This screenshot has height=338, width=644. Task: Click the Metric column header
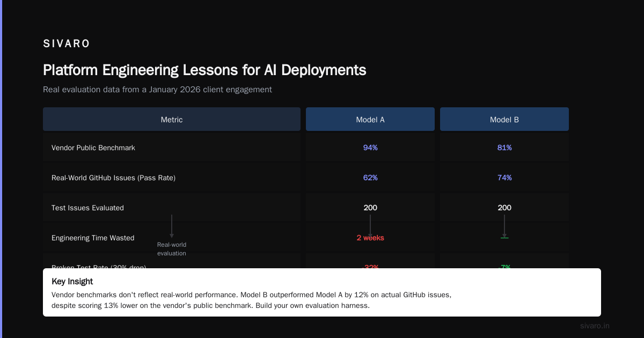tap(172, 119)
